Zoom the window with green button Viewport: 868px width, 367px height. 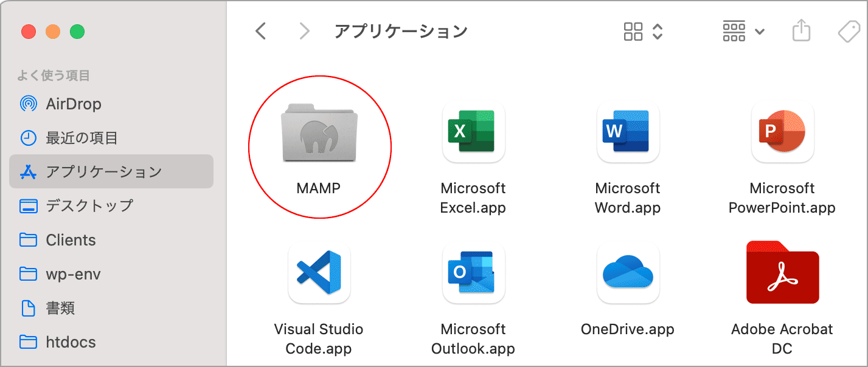(x=77, y=32)
